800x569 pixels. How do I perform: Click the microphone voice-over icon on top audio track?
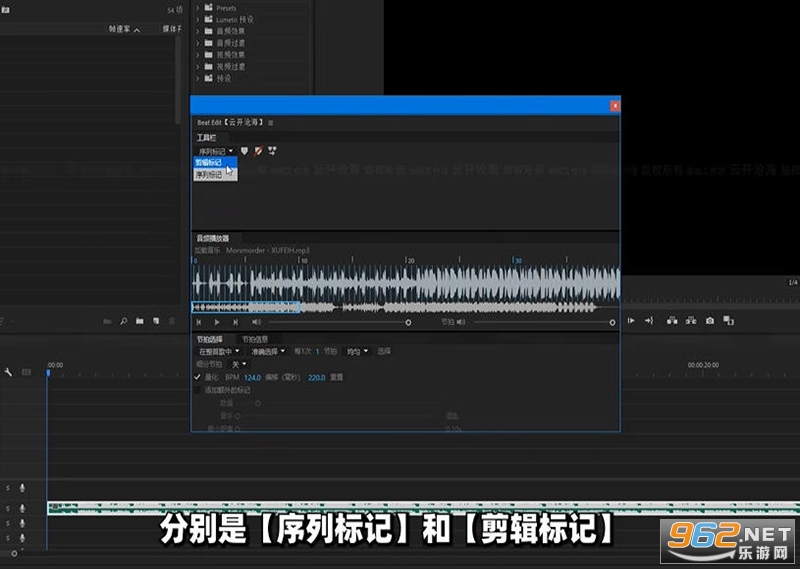[x=22, y=488]
